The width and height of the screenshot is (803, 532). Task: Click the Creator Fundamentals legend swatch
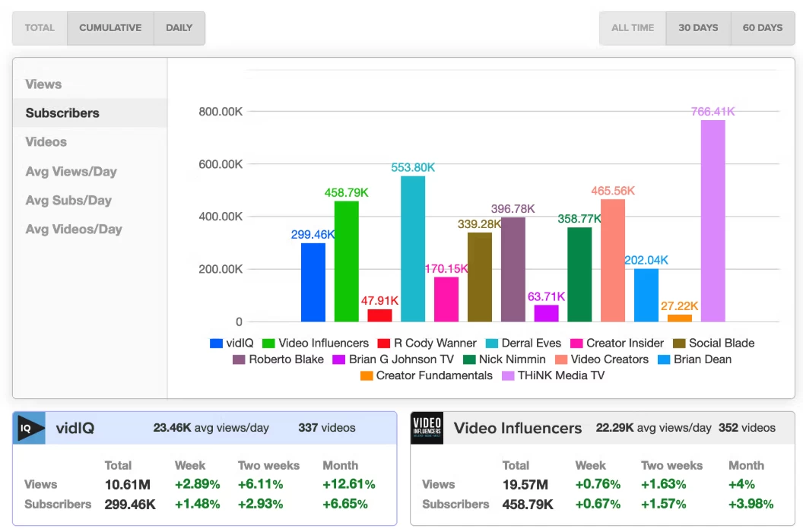point(367,375)
